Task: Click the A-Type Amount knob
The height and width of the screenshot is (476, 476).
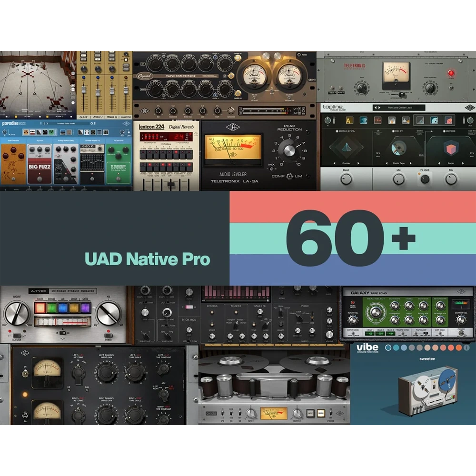Action: tap(17, 313)
